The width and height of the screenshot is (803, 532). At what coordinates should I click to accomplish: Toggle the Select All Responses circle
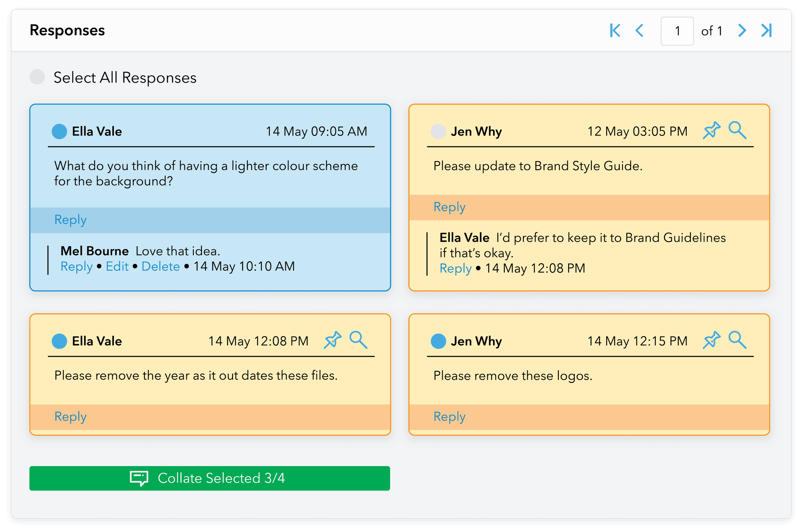point(37,77)
